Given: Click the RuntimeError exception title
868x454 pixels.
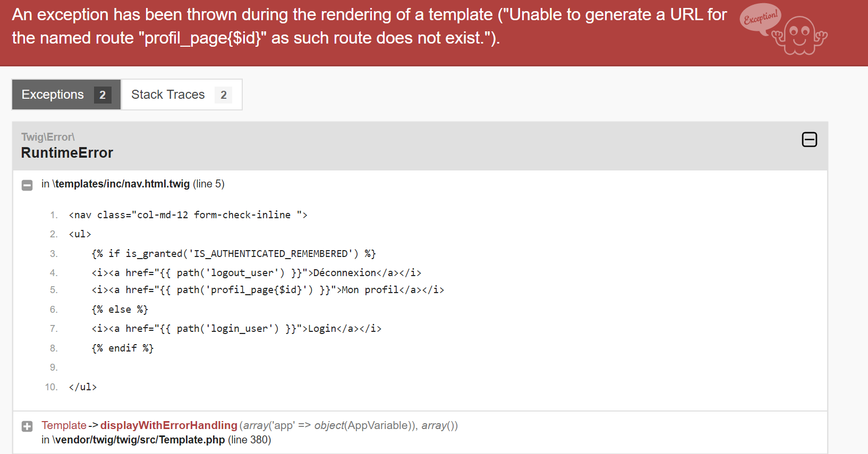Looking at the screenshot, I should 67,153.
